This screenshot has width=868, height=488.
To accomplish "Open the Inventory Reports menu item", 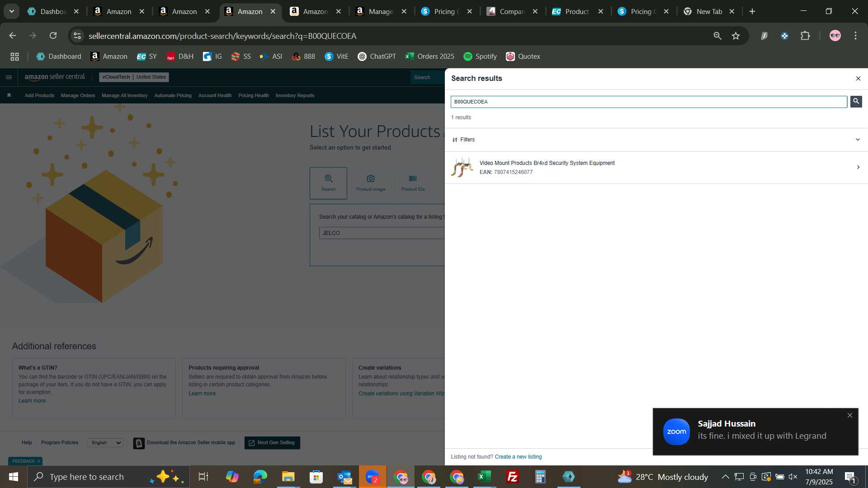I will [x=295, y=95].
